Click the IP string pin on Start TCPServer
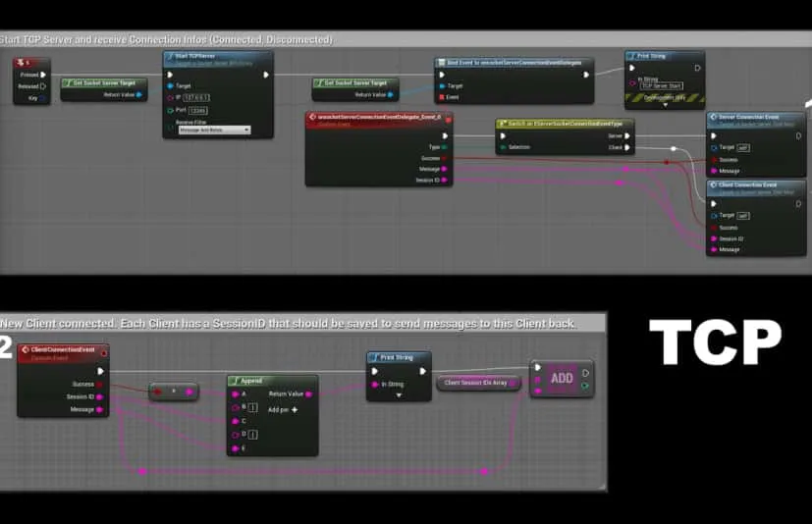Viewport: 812px width, 524px height. [x=170, y=97]
